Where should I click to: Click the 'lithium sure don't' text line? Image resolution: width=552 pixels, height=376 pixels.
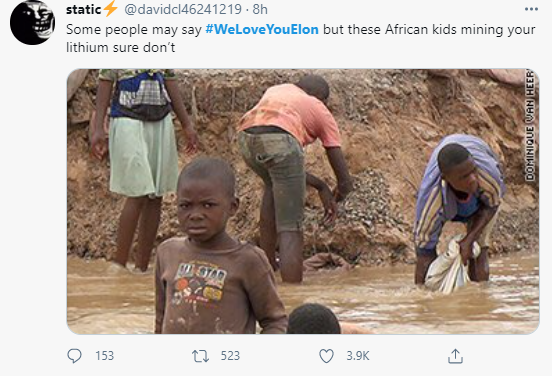coord(121,47)
